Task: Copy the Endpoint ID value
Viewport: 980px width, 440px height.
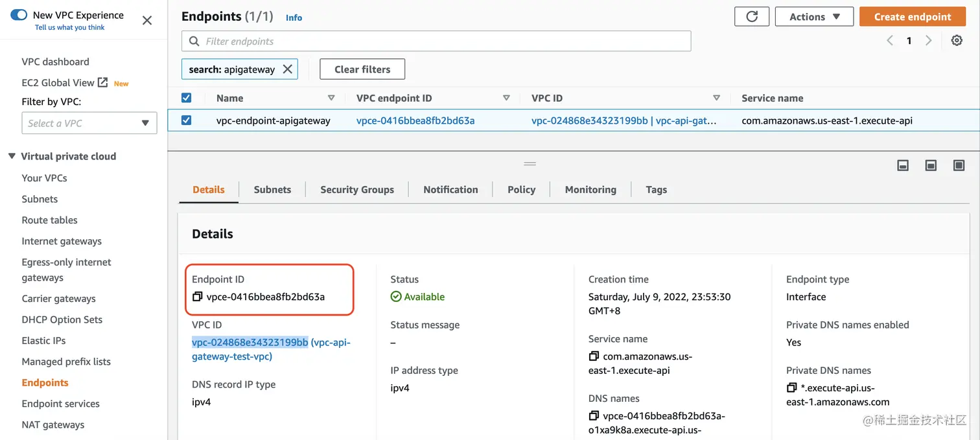Action: (198, 297)
